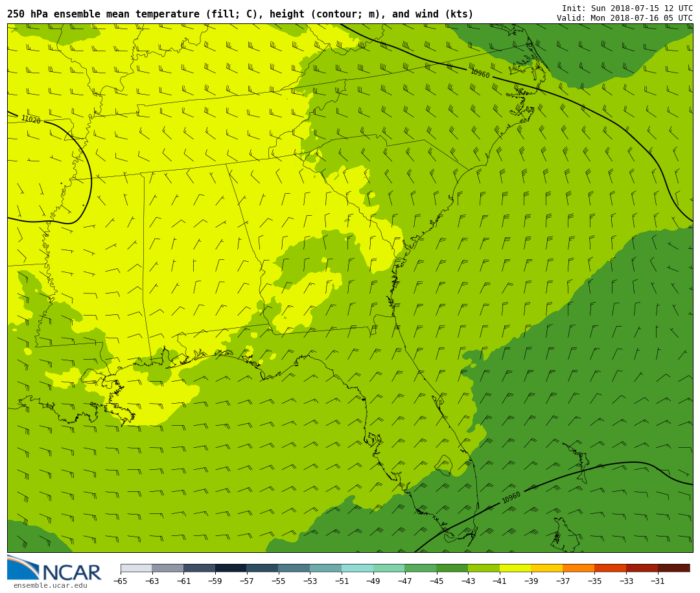The image size is (700, 593).
Task: Click the -39 colorbar tick label
Action: tap(531, 581)
